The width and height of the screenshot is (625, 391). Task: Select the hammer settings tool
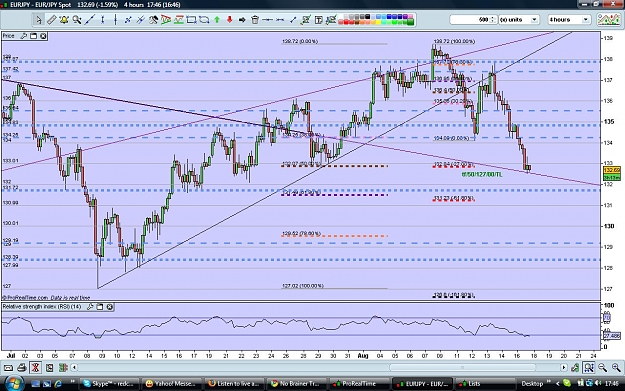click(x=153, y=20)
